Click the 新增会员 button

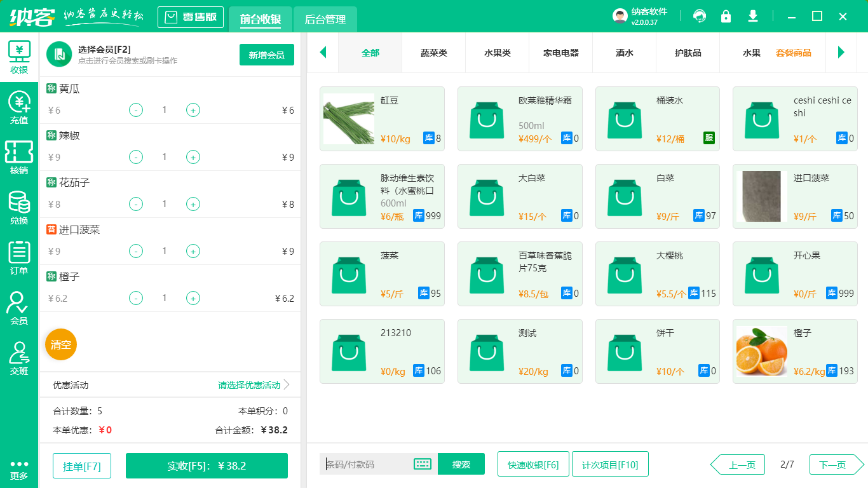[x=267, y=55]
